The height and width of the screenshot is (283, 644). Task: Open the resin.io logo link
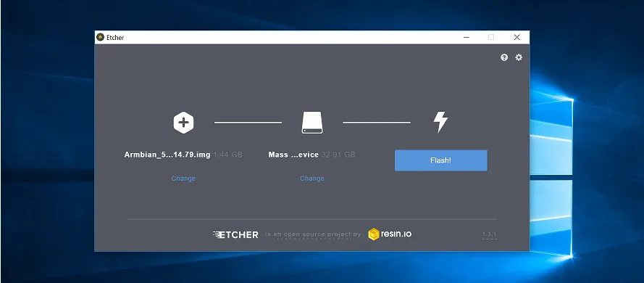(390, 234)
